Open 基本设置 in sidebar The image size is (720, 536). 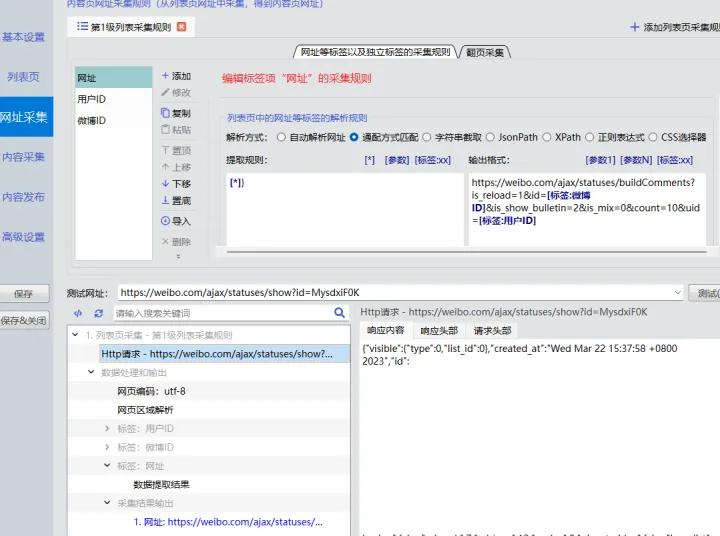click(24, 37)
